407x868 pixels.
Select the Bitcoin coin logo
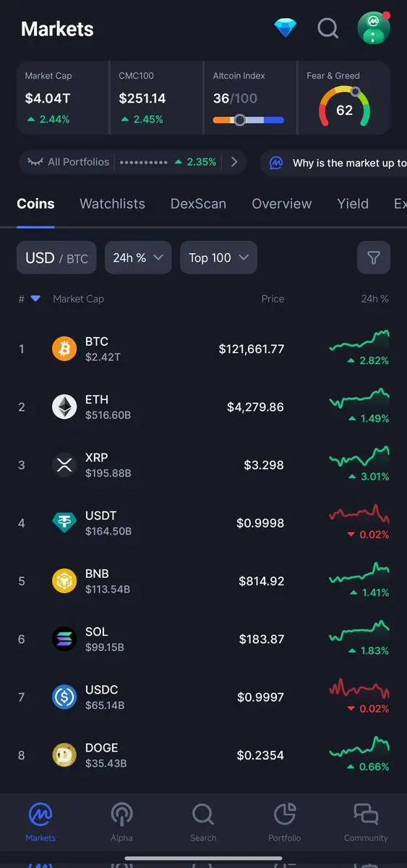click(64, 349)
